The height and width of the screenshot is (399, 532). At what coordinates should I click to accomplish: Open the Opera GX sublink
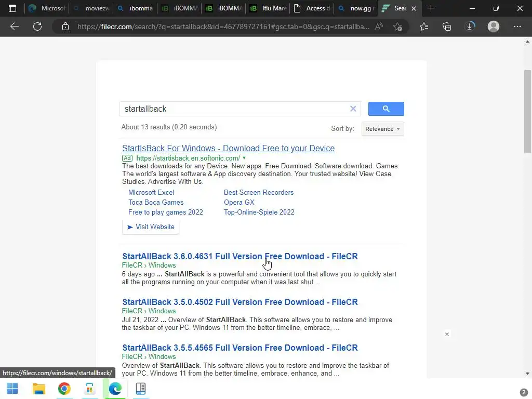[x=239, y=202]
